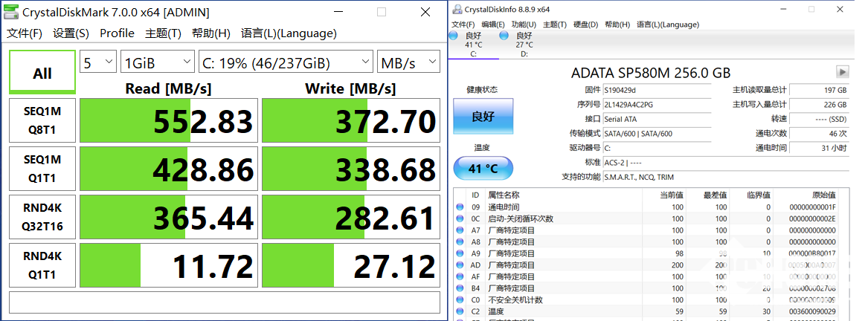
Task: Run the RND4K Q32T16 benchmark test
Action: click(42, 217)
